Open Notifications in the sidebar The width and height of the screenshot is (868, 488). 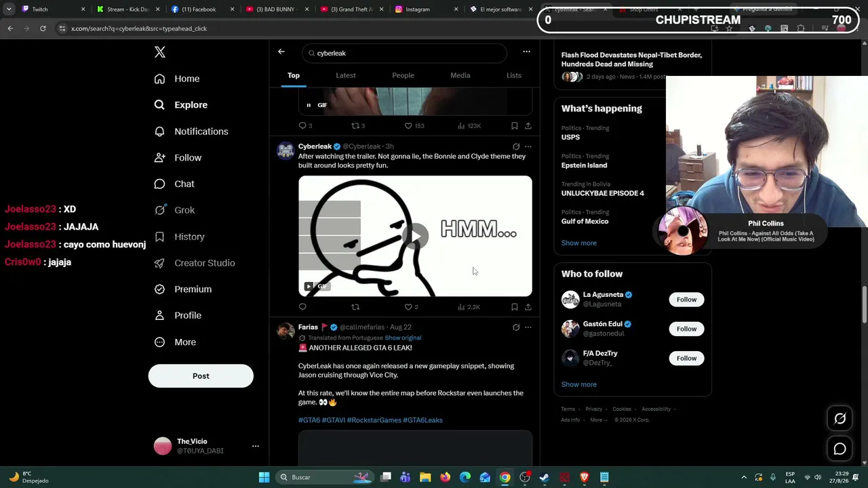point(191,131)
